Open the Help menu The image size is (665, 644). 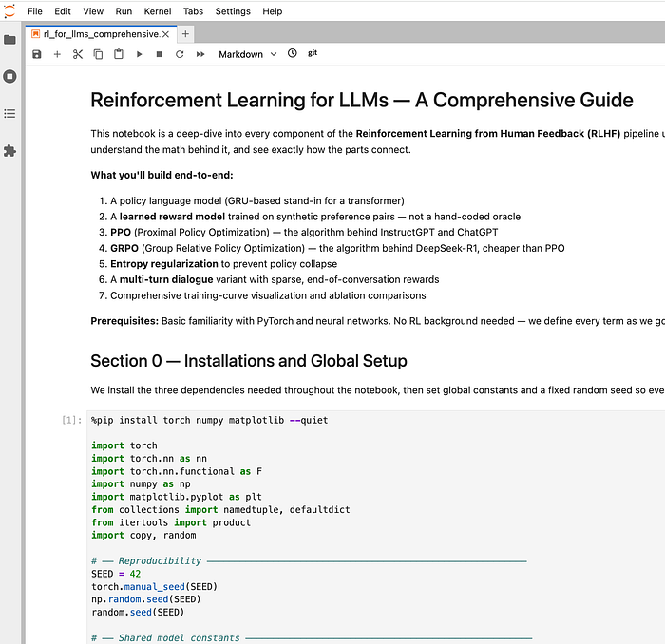273,11
